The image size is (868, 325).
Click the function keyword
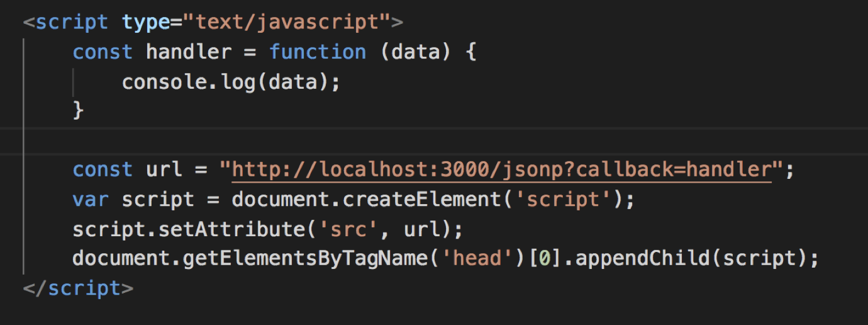318,52
